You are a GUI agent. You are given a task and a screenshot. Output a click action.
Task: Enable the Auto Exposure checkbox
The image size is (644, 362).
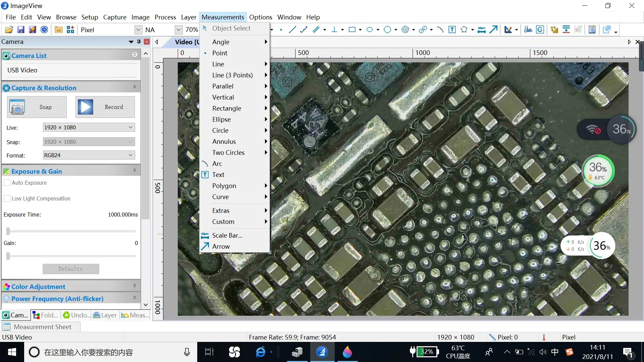(7, 183)
